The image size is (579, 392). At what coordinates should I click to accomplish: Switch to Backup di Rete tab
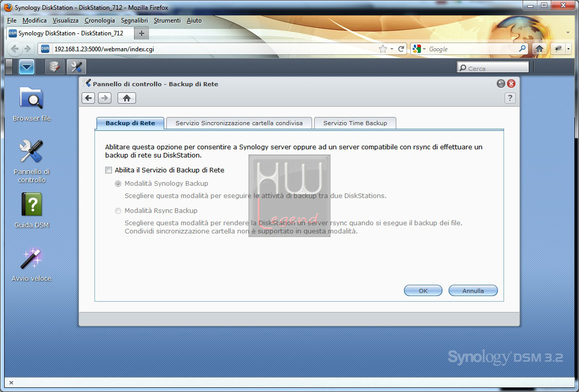[130, 123]
